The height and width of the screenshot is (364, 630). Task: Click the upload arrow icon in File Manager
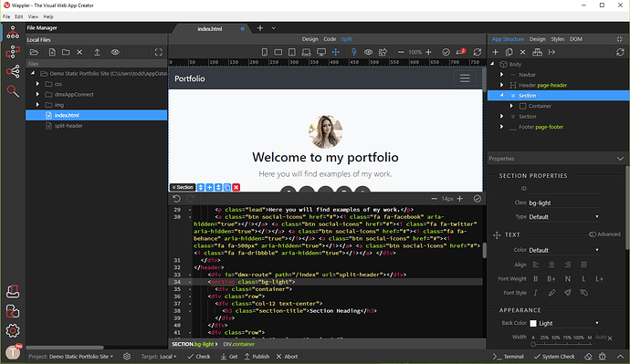(97, 52)
